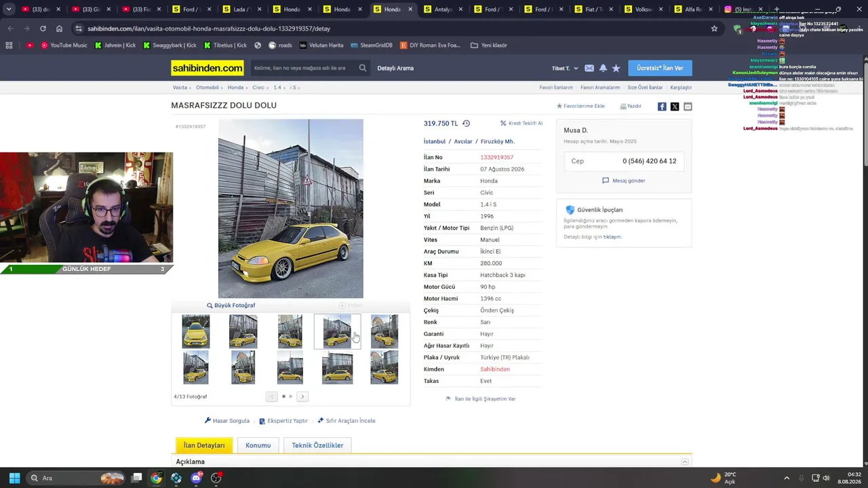The width and height of the screenshot is (868, 488).
Task: Click the main yellow Civic photo
Action: click(x=290, y=209)
